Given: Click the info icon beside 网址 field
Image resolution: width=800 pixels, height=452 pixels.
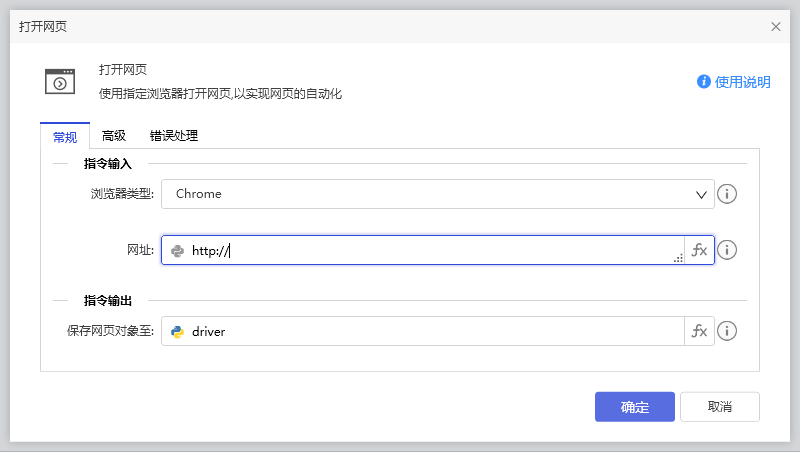Looking at the screenshot, I should click(728, 251).
